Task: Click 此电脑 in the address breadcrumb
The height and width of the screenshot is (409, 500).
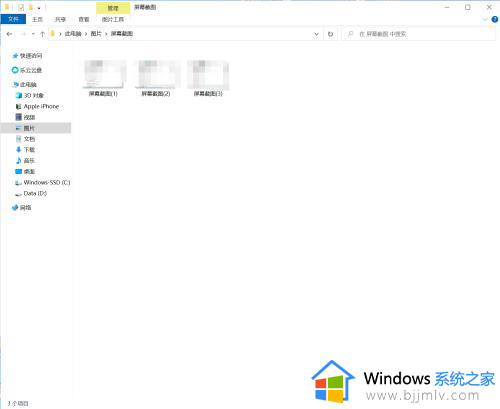Action: tap(73, 34)
